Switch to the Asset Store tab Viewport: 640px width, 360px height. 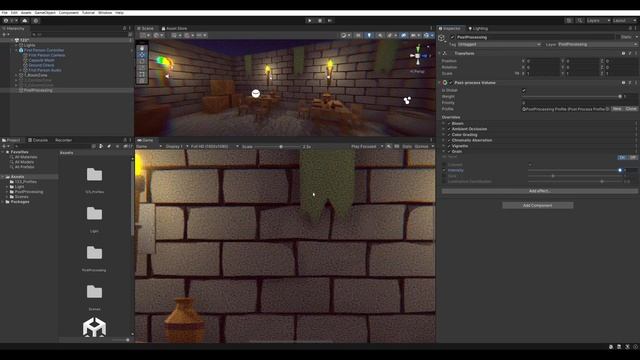pyautogui.click(x=174, y=29)
